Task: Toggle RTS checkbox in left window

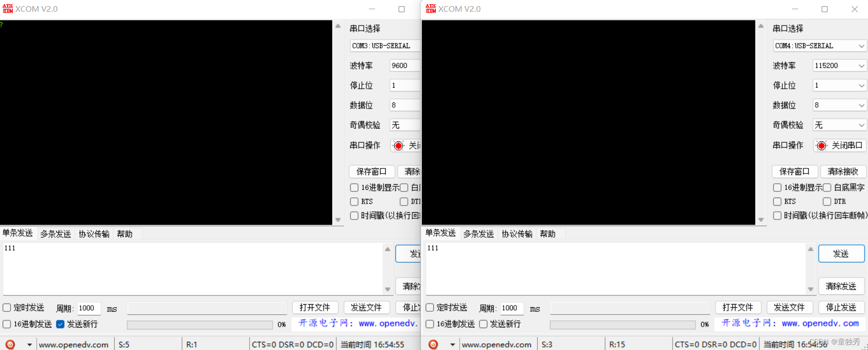Action: click(354, 202)
